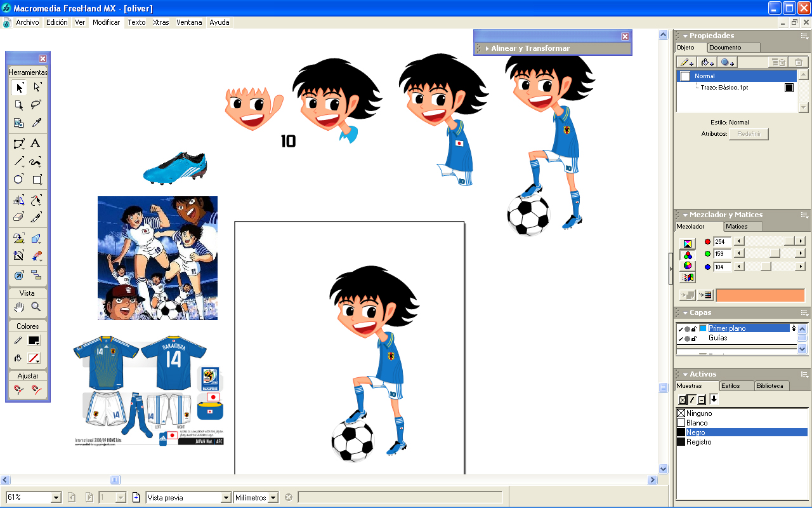Screen dimensions: 812x508
Task: Switch mixer to RGB mode
Action: [x=688, y=255]
